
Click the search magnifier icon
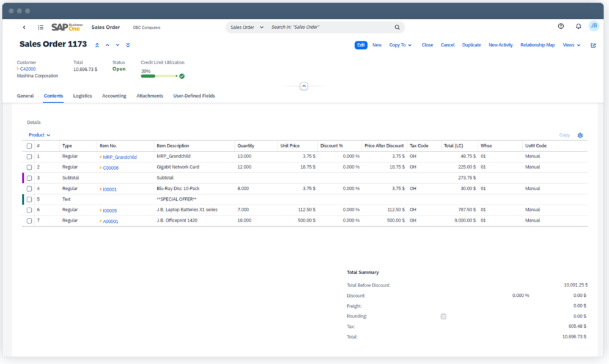(397, 27)
